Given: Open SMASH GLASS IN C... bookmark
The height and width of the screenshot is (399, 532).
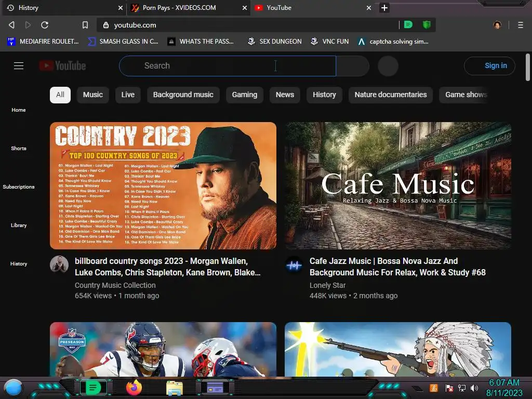Looking at the screenshot, I should tap(123, 42).
